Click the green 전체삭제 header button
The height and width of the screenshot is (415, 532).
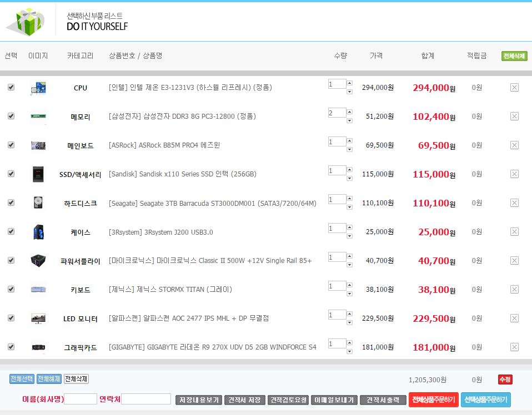tap(514, 56)
